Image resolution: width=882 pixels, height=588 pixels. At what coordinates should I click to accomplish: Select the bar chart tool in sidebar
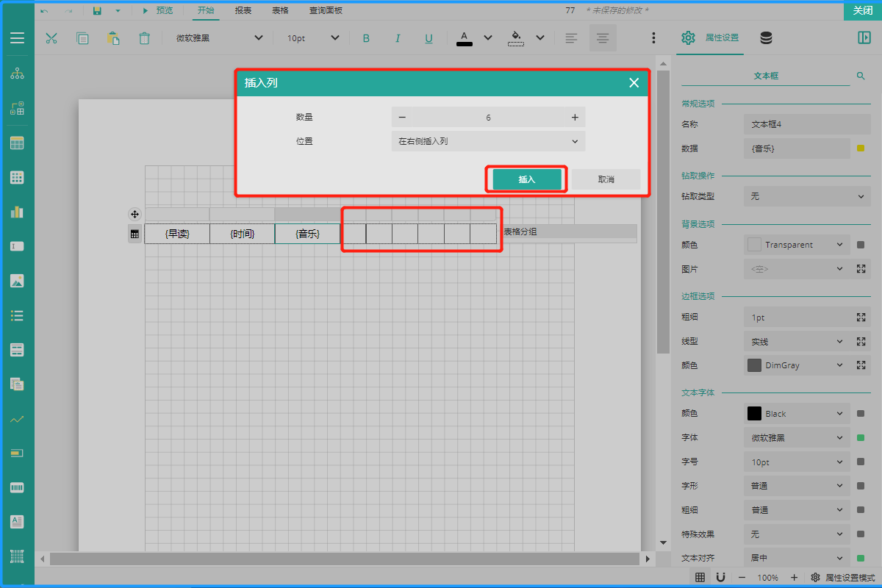point(17,212)
